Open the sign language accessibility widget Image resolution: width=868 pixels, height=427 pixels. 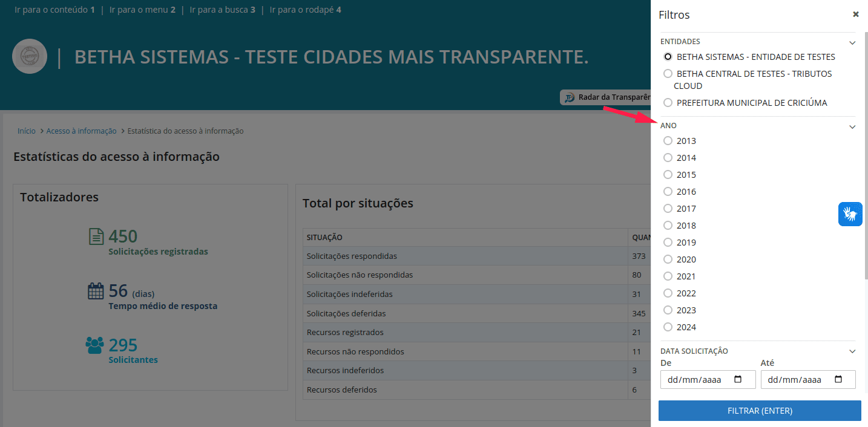pos(850,214)
